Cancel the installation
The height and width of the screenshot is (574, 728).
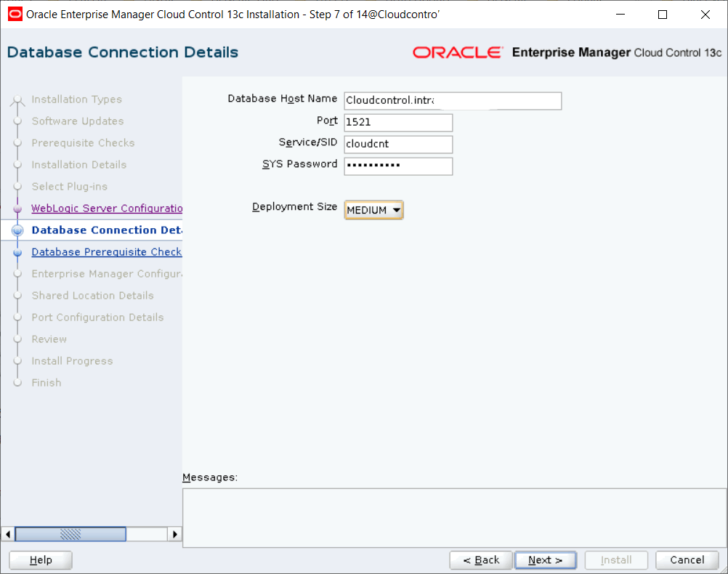pos(687,560)
